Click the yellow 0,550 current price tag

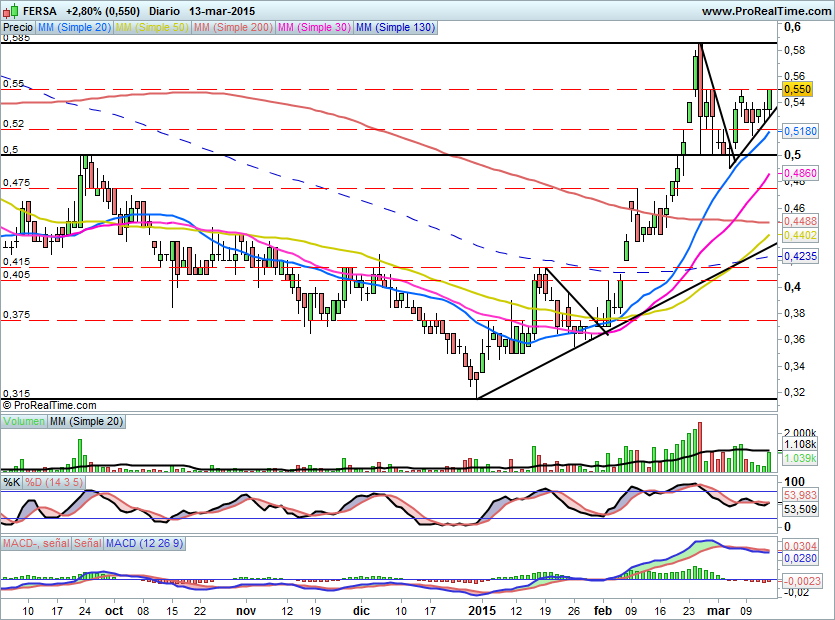[x=798, y=89]
